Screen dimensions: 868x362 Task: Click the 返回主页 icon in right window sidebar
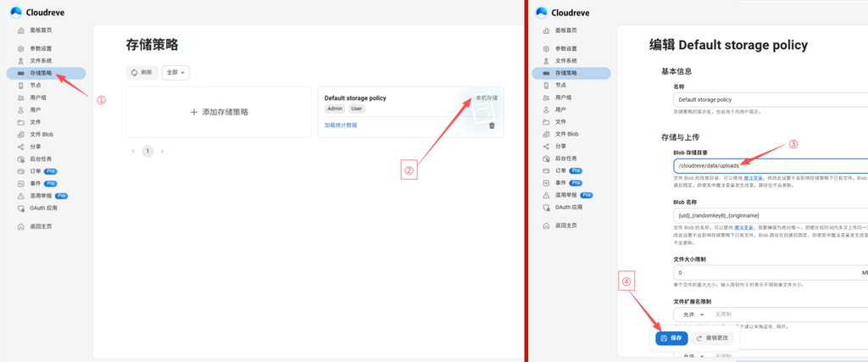[x=547, y=226]
